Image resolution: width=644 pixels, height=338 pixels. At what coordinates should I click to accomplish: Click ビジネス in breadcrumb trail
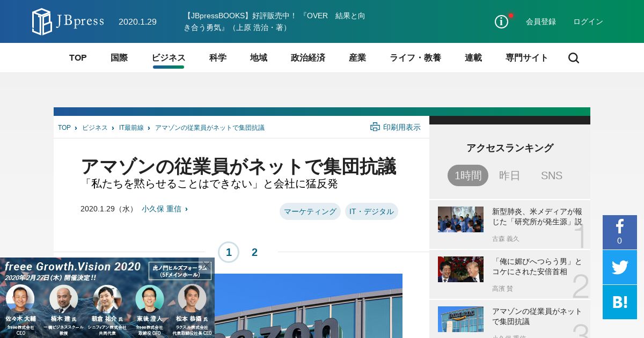tap(94, 128)
